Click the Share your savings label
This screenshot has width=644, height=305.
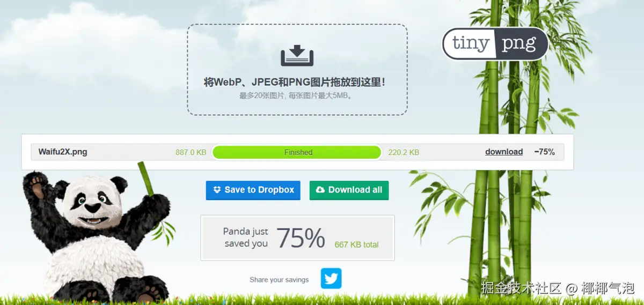(279, 279)
